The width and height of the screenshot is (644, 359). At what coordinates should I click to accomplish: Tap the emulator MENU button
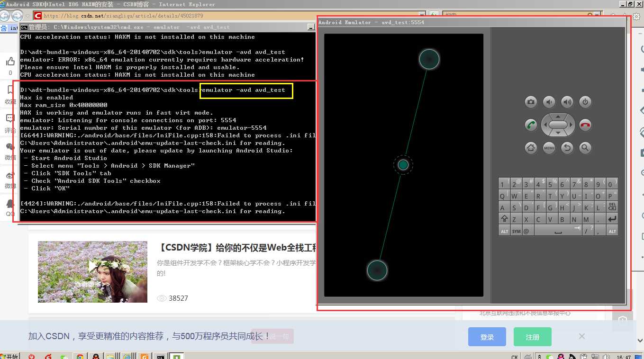pyautogui.click(x=549, y=148)
